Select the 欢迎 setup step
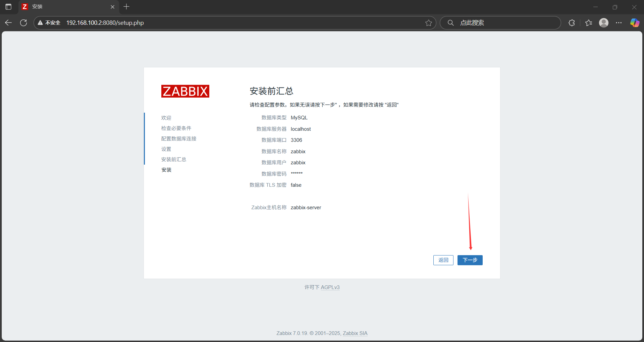The height and width of the screenshot is (342, 644). (x=166, y=118)
